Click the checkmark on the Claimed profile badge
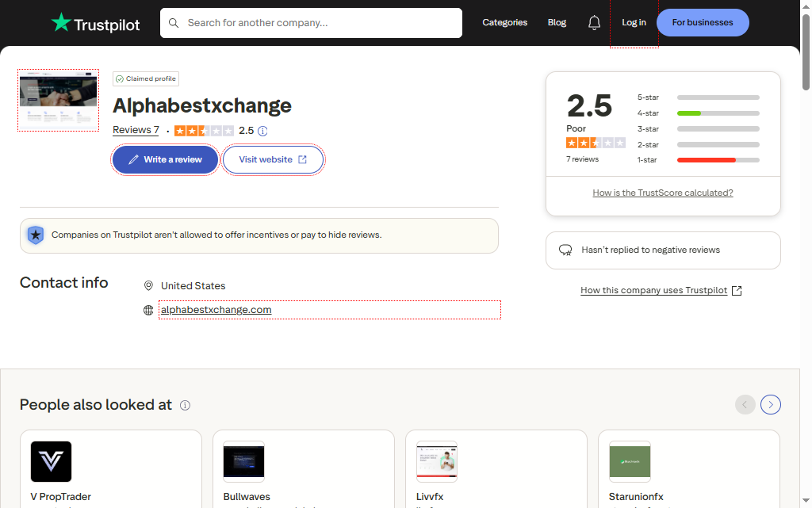This screenshot has width=812, height=508. tap(120, 78)
